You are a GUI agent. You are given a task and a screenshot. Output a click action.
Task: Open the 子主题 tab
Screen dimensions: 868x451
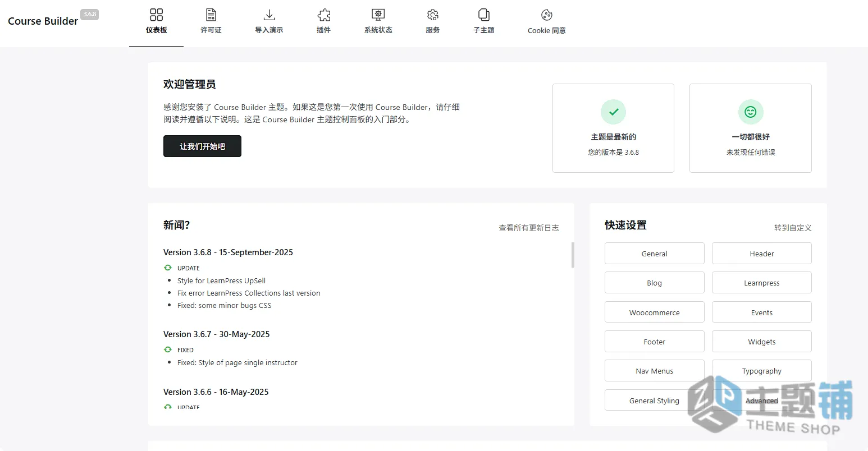pyautogui.click(x=483, y=23)
